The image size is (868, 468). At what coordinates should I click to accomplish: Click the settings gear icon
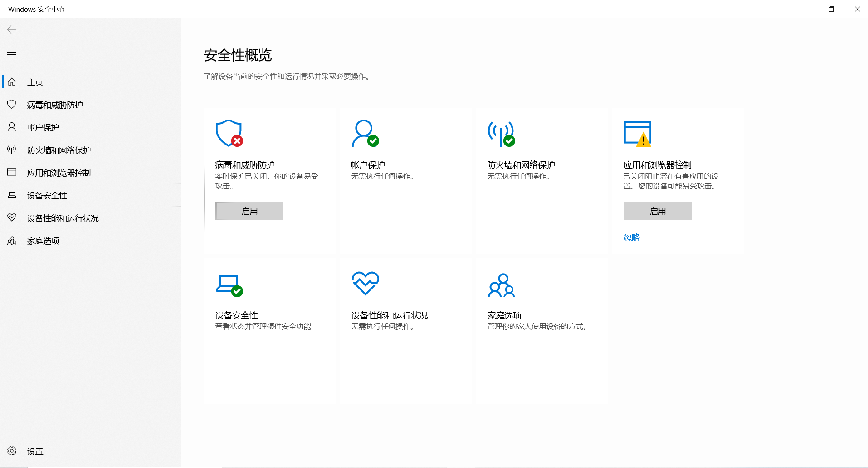[x=12, y=451]
